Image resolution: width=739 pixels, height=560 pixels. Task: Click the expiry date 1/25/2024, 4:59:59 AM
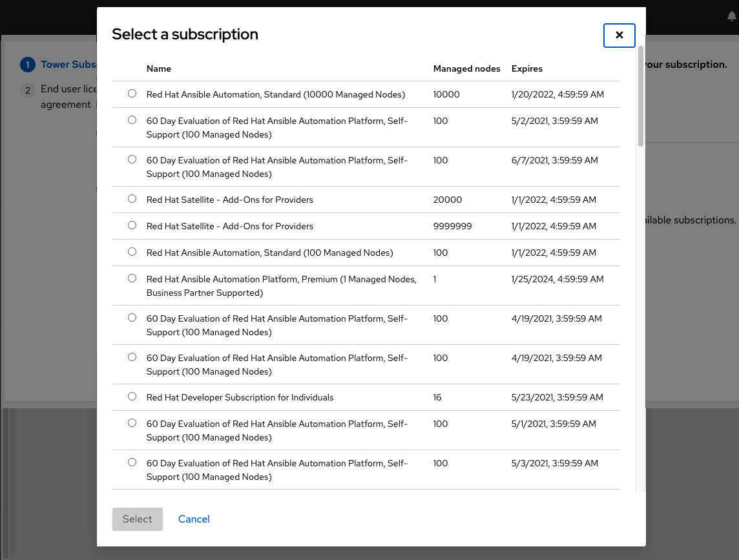(x=557, y=279)
